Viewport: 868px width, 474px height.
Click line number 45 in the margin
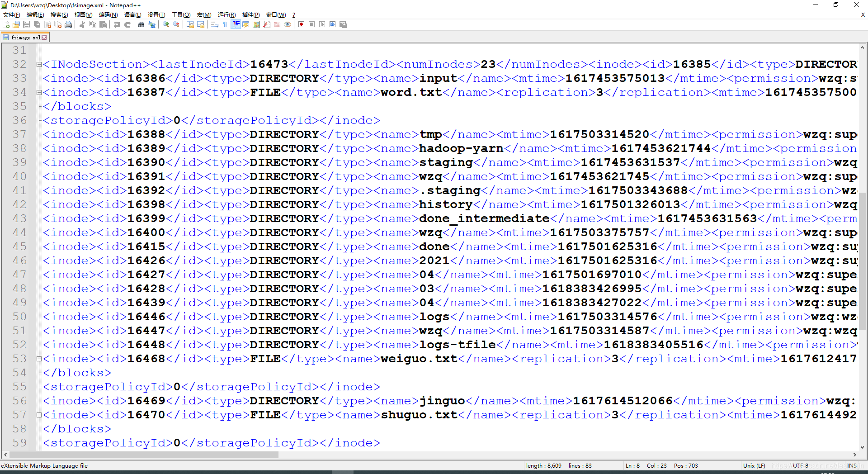pos(19,246)
